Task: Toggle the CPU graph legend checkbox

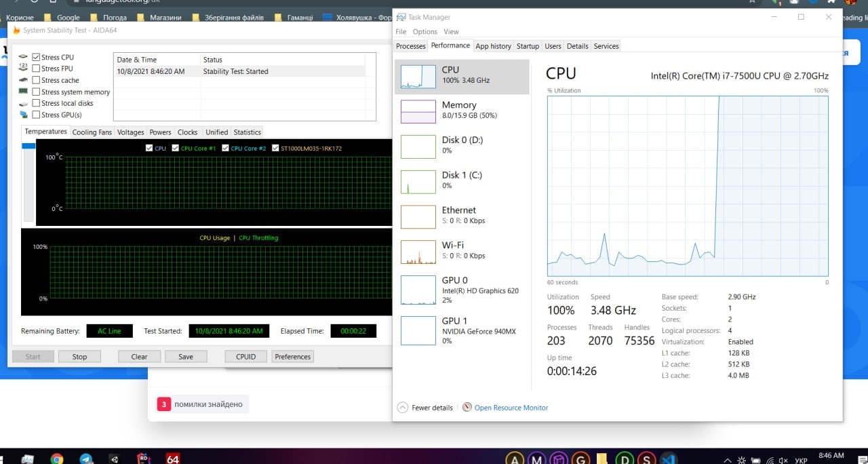Action: pyautogui.click(x=149, y=148)
